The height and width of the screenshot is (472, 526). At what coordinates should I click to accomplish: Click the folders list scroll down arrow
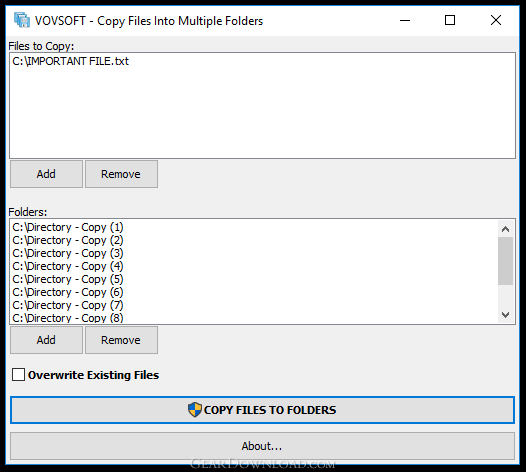point(505,315)
